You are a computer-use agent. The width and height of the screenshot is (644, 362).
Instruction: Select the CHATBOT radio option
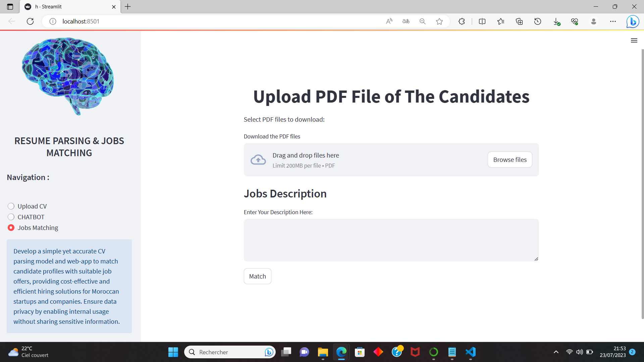[x=11, y=217]
